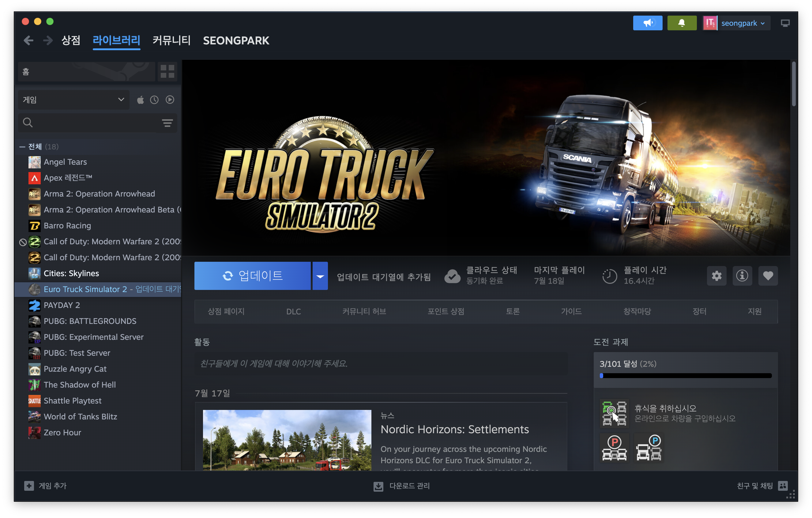Toggle the ready-to-play filter icon

pos(170,100)
